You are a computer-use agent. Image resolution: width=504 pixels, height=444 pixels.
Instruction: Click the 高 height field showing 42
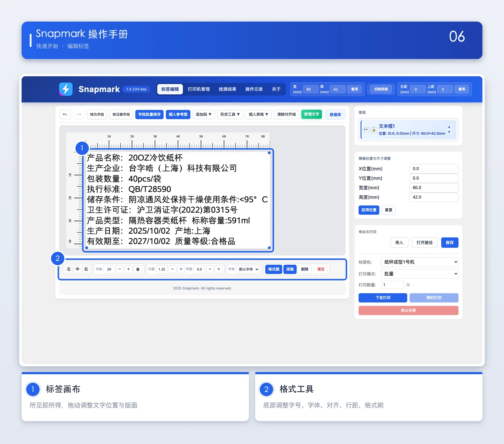[x=338, y=89]
